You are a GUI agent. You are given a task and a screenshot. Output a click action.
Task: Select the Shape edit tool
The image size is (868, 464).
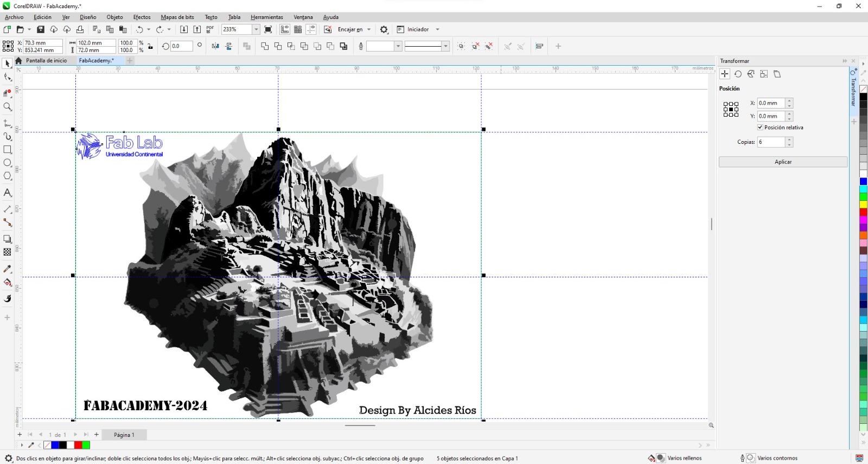click(x=8, y=77)
